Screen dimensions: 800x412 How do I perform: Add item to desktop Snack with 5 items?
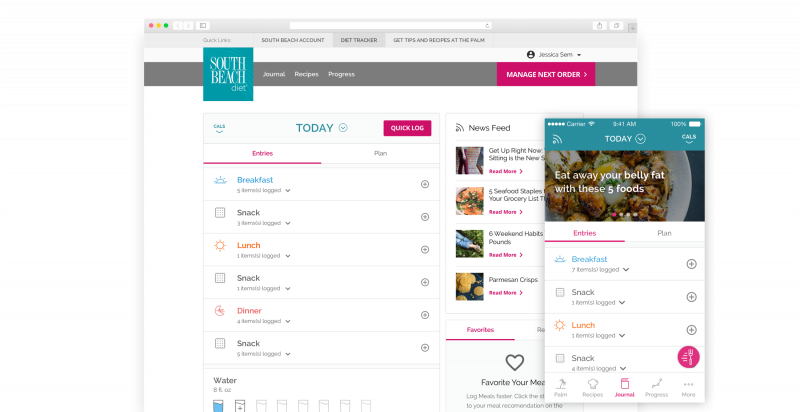tap(424, 347)
